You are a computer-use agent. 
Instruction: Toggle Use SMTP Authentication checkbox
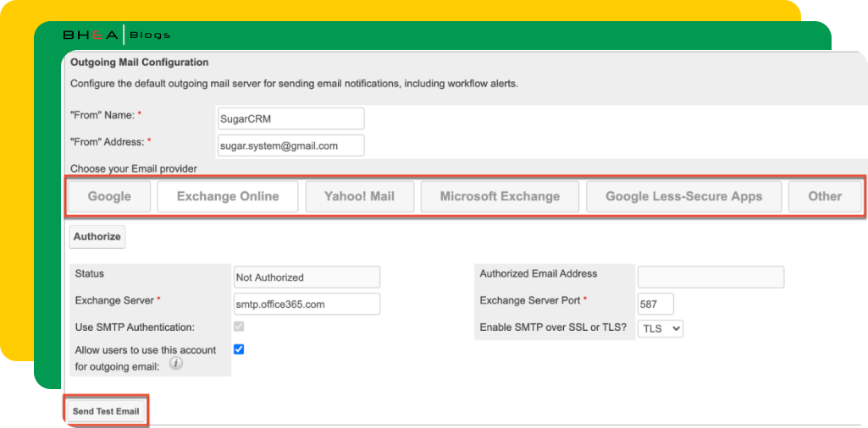click(x=239, y=326)
